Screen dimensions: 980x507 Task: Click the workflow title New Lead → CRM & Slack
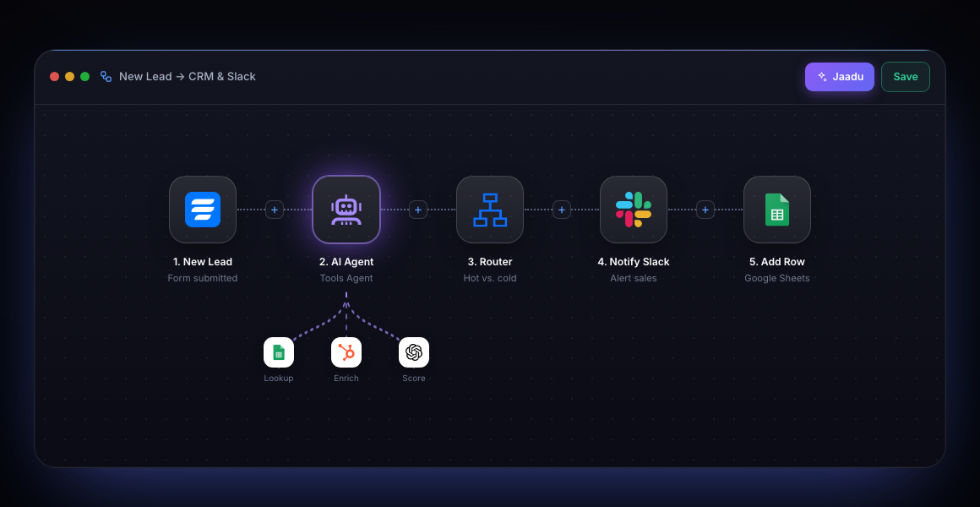188,77
